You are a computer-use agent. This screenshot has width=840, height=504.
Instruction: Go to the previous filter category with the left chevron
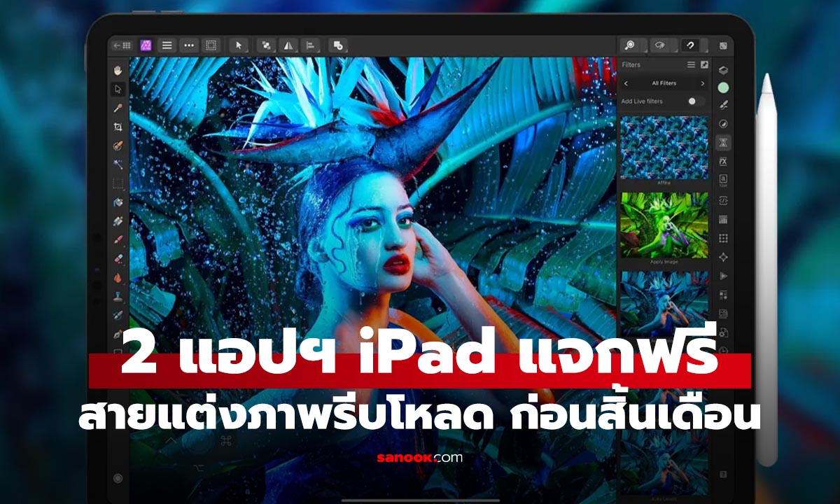(x=626, y=83)
